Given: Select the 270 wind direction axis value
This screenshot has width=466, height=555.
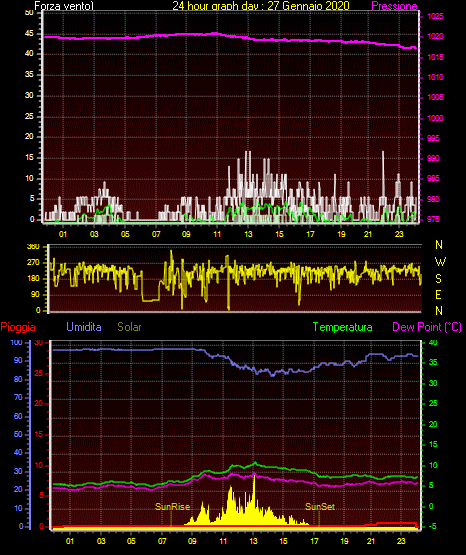Looking at the screenshot, I should [x=33, y=263].
